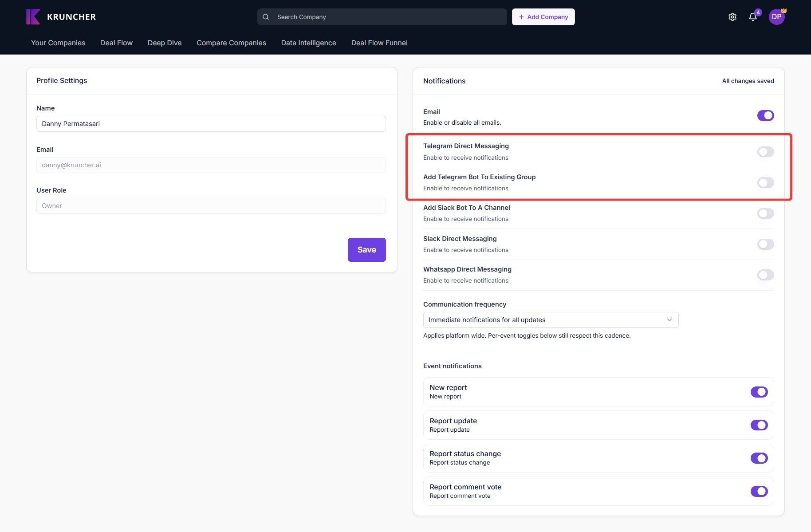
Task: Click the Kruncher logo icon
Action: tap(33, 17)
